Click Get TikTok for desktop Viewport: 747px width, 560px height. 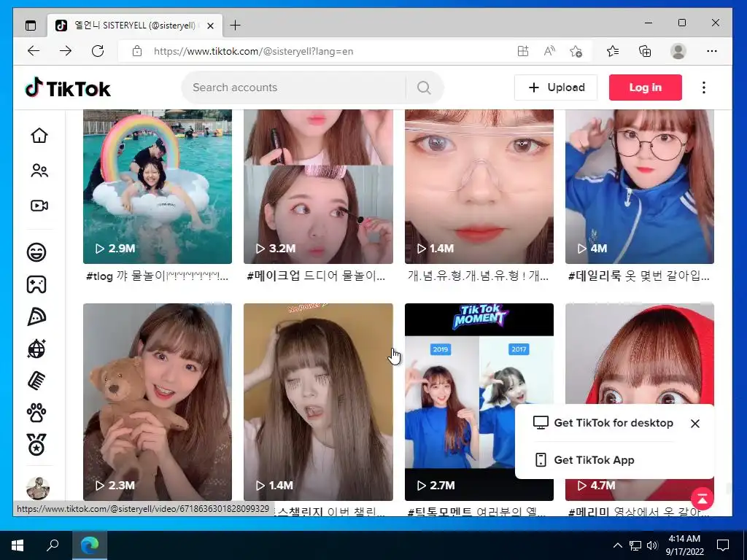click(603, 423)
